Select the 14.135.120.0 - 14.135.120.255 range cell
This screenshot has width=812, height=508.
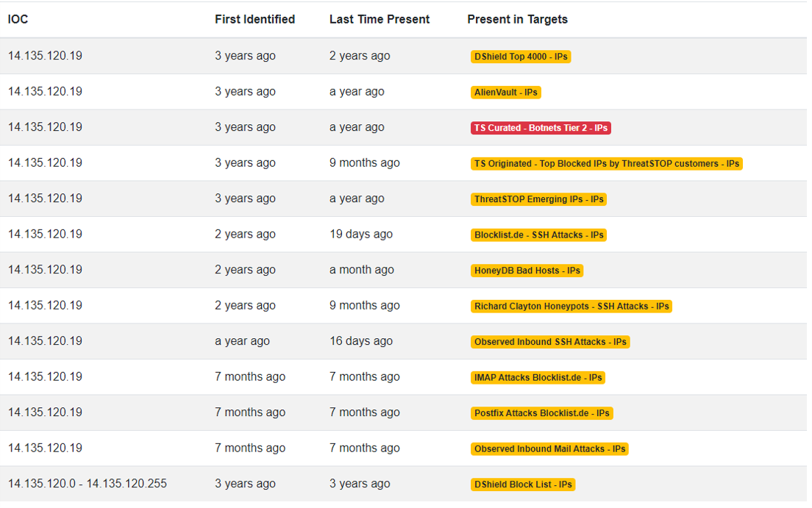click(x=88, y=484)
